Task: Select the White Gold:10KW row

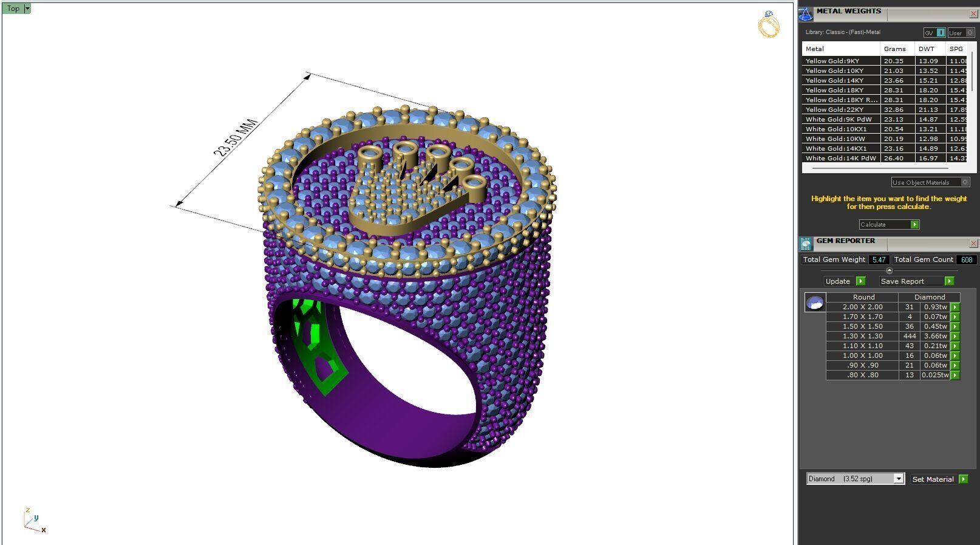Action: tap(885, 139)
